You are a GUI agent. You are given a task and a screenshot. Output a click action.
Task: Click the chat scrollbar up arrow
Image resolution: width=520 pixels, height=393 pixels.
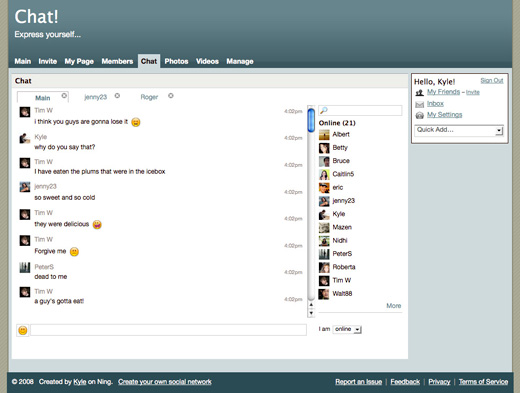point(311,305)
